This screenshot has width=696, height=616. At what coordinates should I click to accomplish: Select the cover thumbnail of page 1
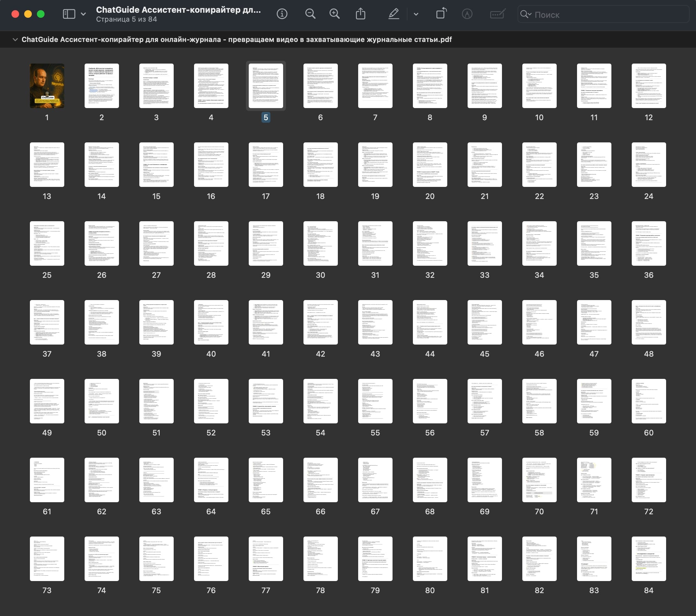47,86
